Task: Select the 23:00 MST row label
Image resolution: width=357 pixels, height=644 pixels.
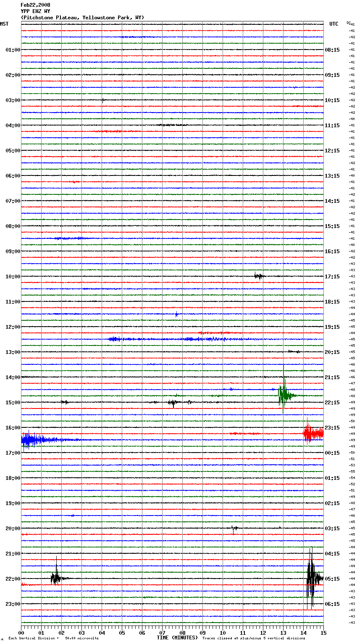Action: 13,604
